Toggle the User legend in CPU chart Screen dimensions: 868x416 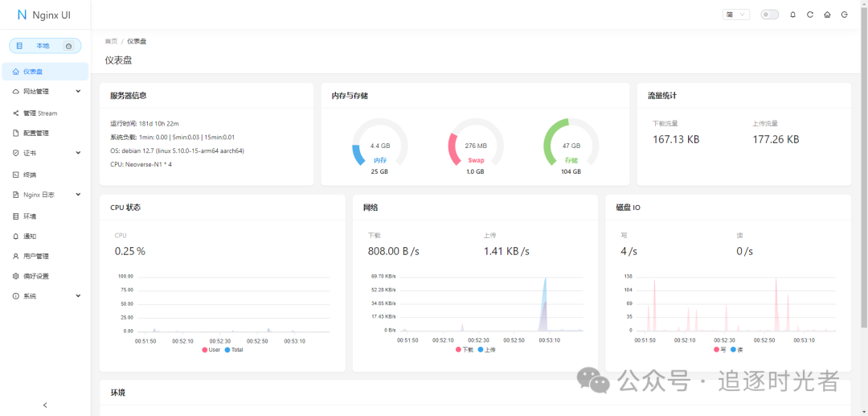[211, 350]
